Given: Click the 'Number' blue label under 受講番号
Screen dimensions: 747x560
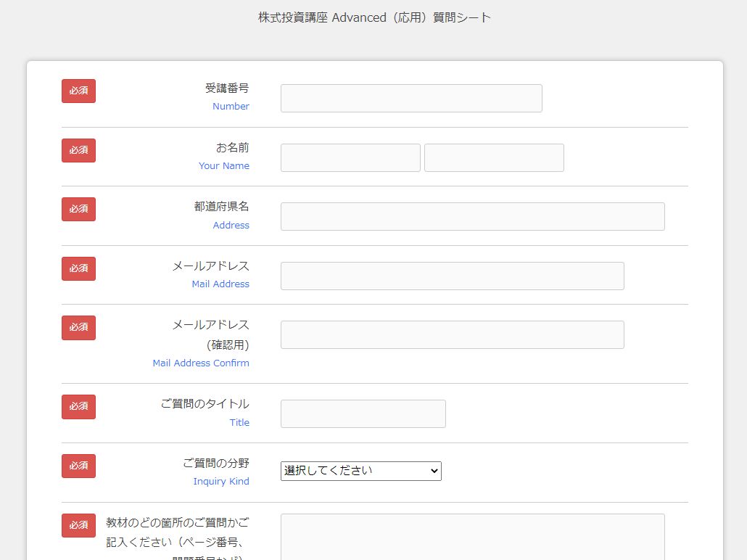Looking at the screenshot, I should pos(231,107).
